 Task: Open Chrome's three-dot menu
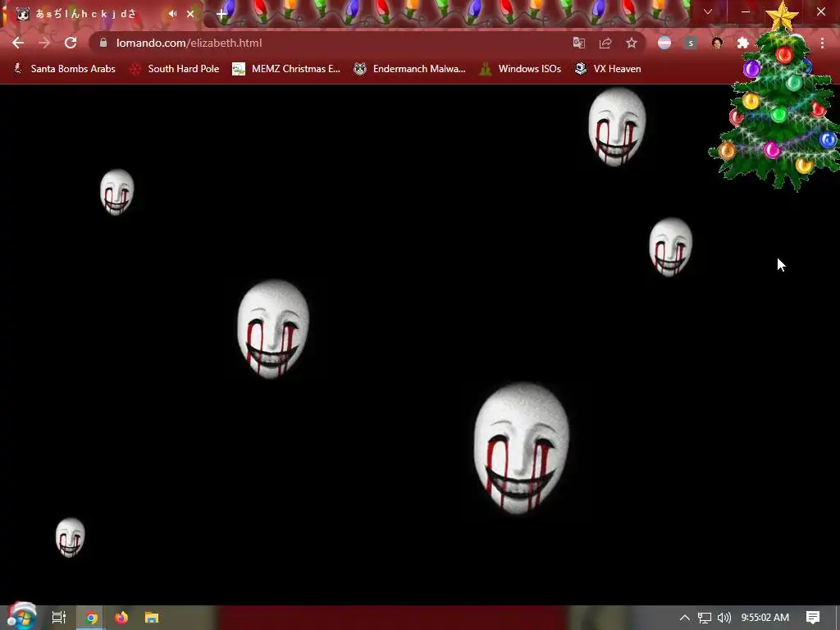[x=822, y=43]
